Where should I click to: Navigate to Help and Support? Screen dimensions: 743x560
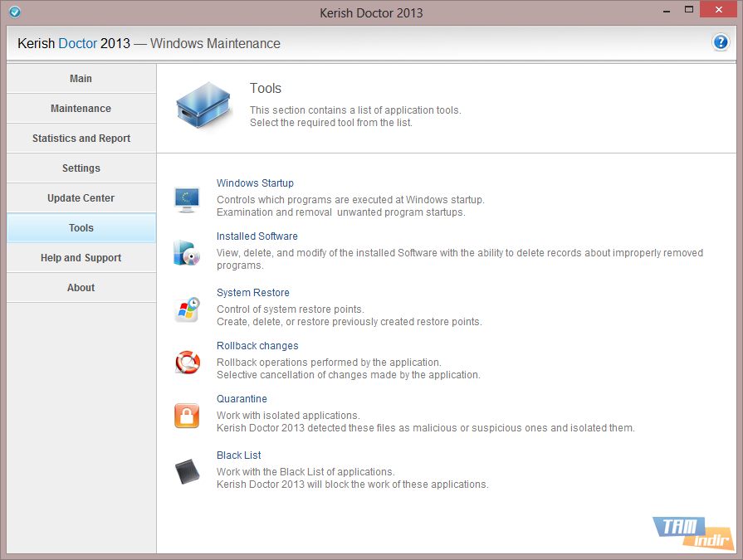click(81, 258)
